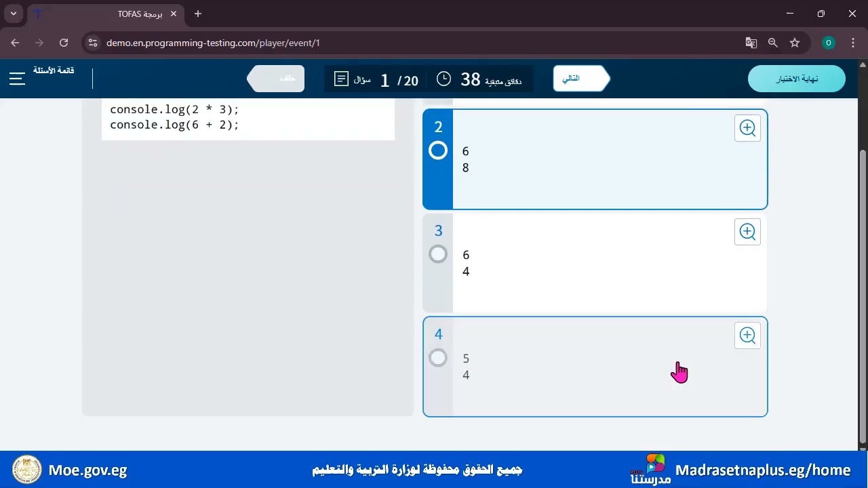Reload the page
The height and width of the screenshot is (488, 868).
(64, 43)
